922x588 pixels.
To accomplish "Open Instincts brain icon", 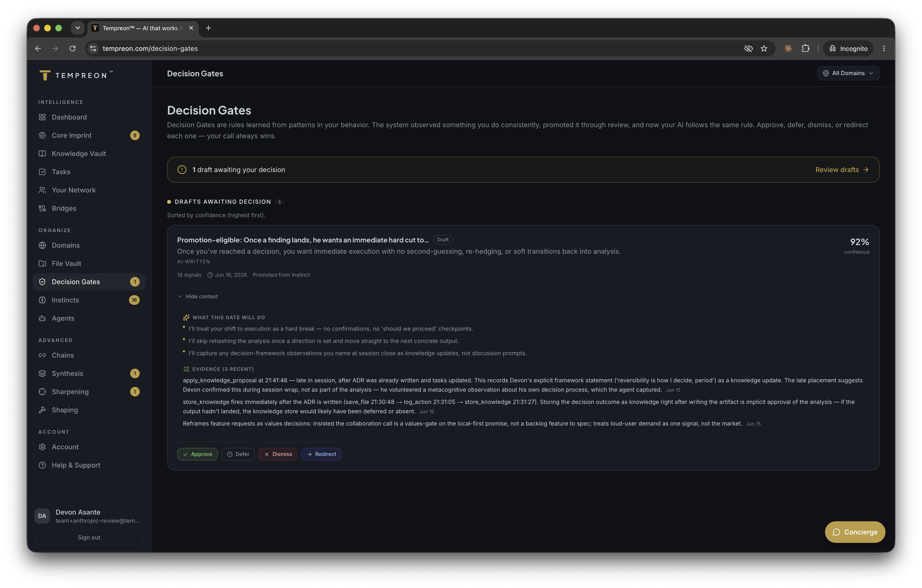I will pyautogui.click(x=42, y=300).
